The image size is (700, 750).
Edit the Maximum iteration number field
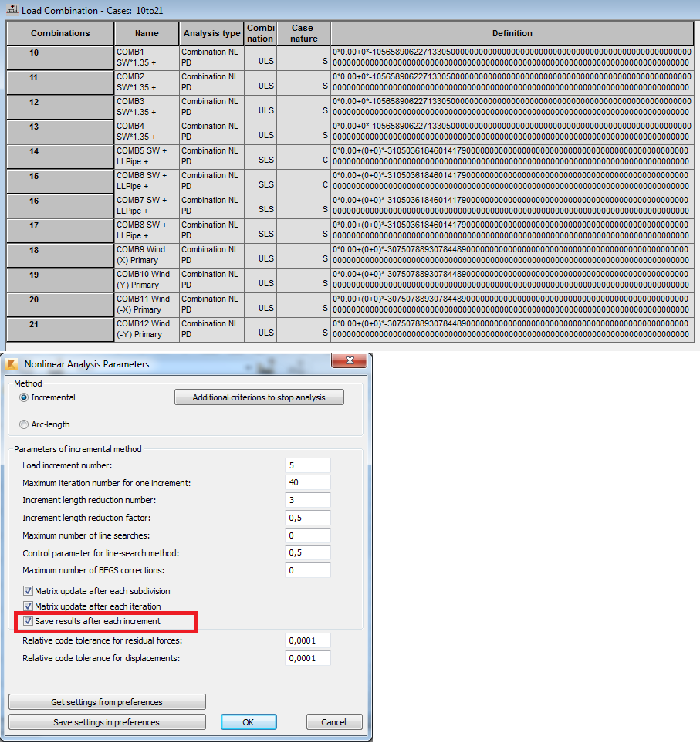point(307,482)
